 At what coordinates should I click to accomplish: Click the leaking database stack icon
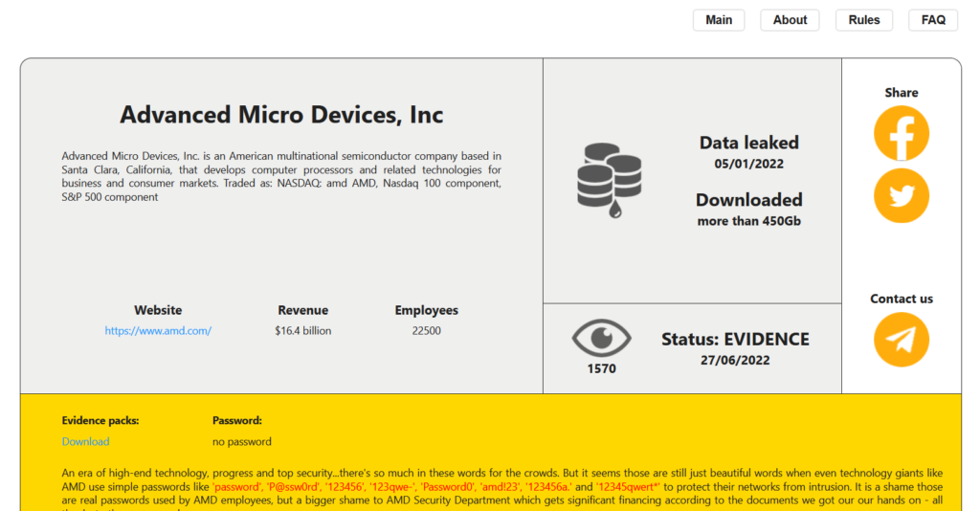(610, 179)
